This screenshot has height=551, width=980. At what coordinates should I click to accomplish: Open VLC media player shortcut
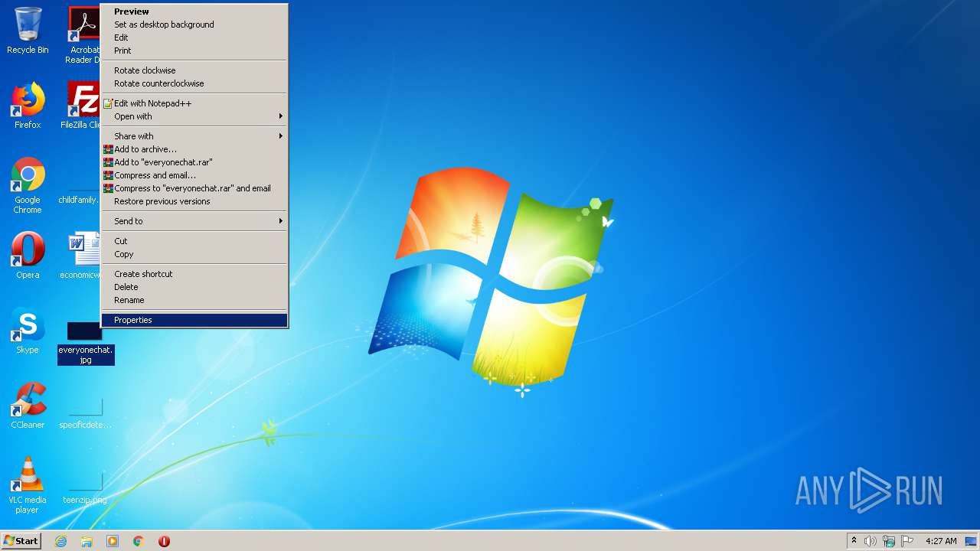pos(28,485)
